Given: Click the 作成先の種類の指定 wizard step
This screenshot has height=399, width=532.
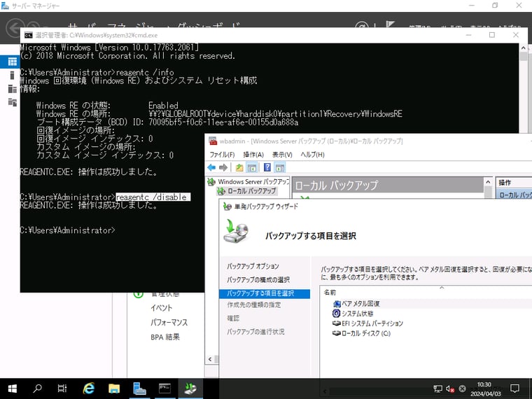Looking at the screenshot, I should pos(254,304).
